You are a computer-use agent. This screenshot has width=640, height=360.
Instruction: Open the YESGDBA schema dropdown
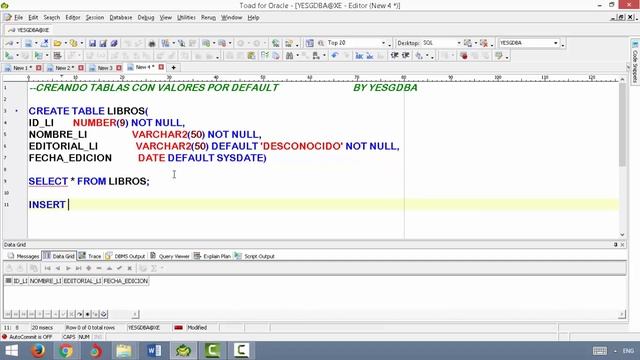[x=556, y=43]
